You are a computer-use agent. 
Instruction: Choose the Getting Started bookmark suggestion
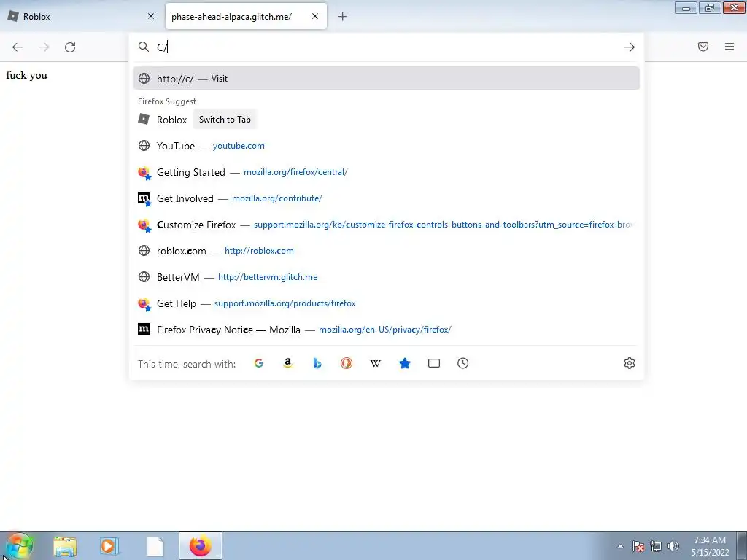point(387,172)
